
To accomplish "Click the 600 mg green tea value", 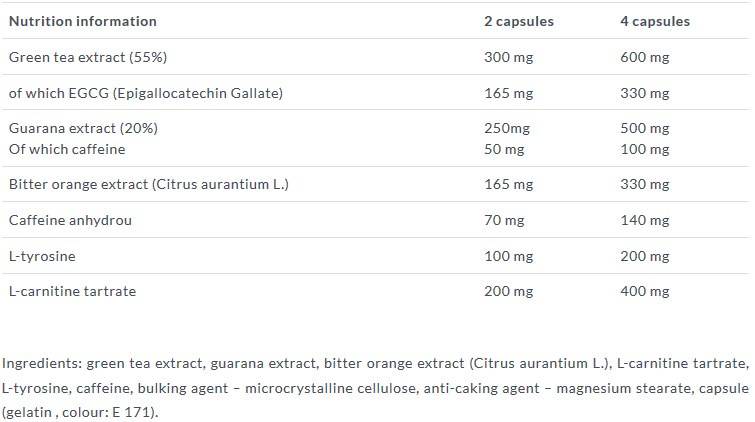I will click(x=645, y=57).
